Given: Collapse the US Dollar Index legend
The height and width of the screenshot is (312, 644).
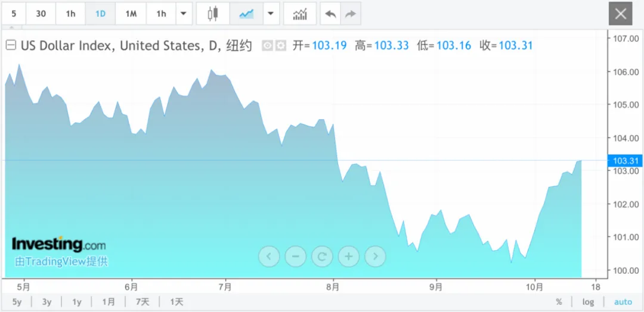Looking at the screenshot, I should 11,45.
